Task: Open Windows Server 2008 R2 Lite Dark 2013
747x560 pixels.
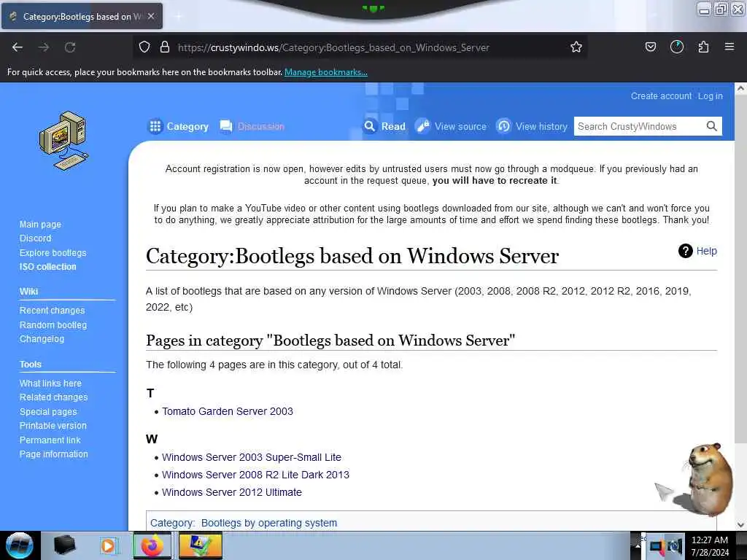Action: (x=255, y=475)
